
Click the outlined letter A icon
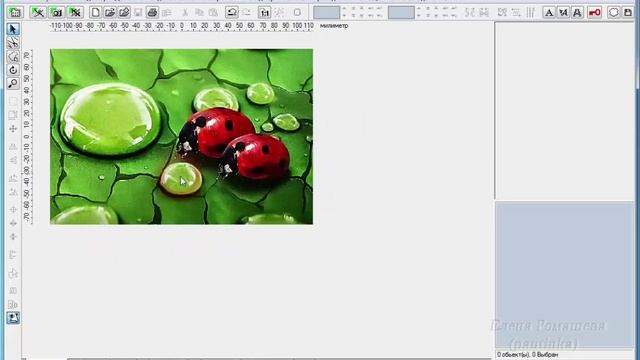(x=577, y=13)
